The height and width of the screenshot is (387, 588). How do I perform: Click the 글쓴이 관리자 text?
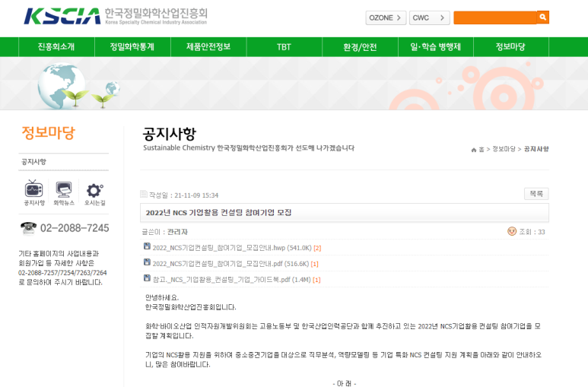point(164,232)
